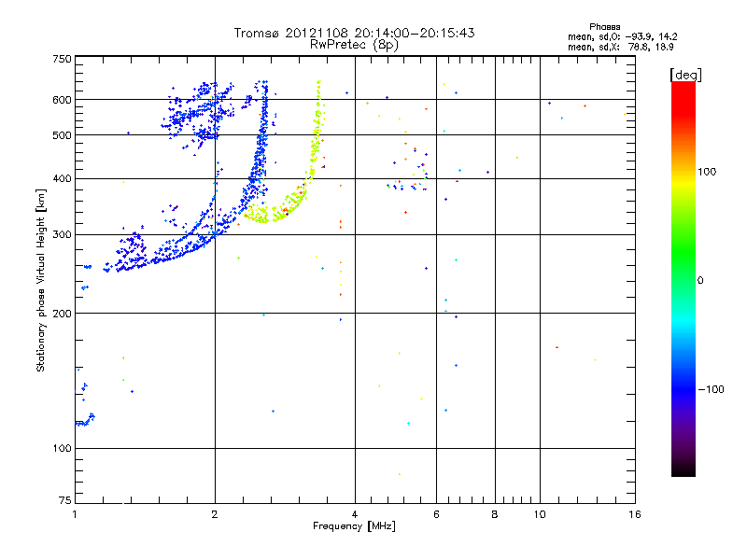Click the colorbar '-100' tick label
The width and height of the screenshot is (747, 560).
711,389
